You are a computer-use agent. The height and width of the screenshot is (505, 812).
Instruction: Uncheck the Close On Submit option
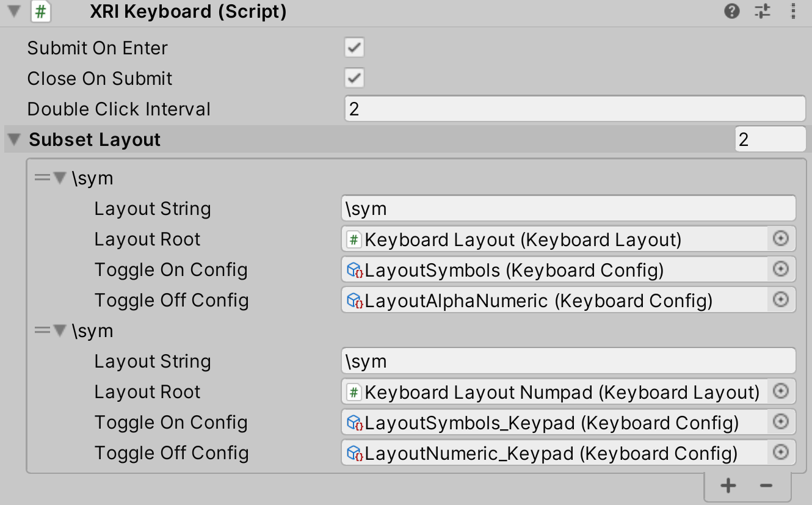pos(353,78)
